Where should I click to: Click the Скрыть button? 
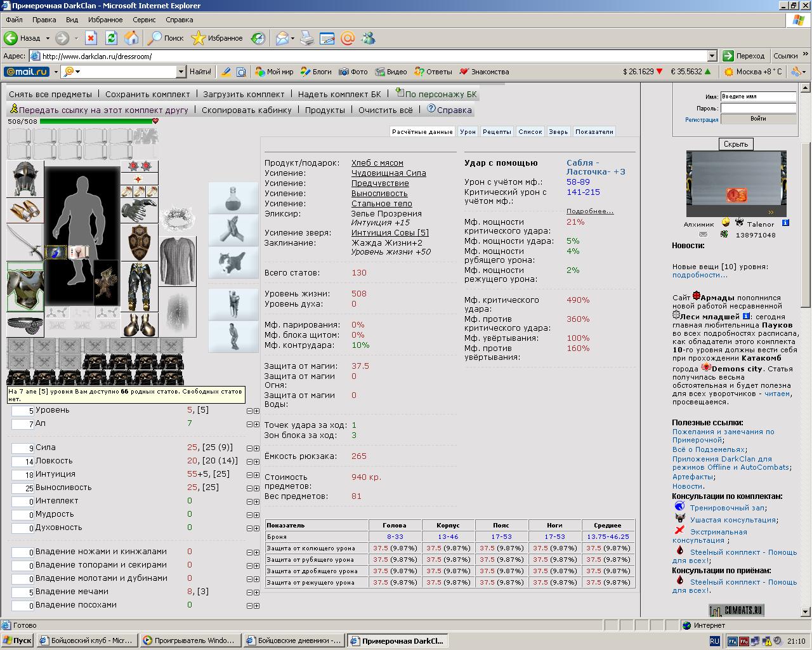(x=736, y=144)
